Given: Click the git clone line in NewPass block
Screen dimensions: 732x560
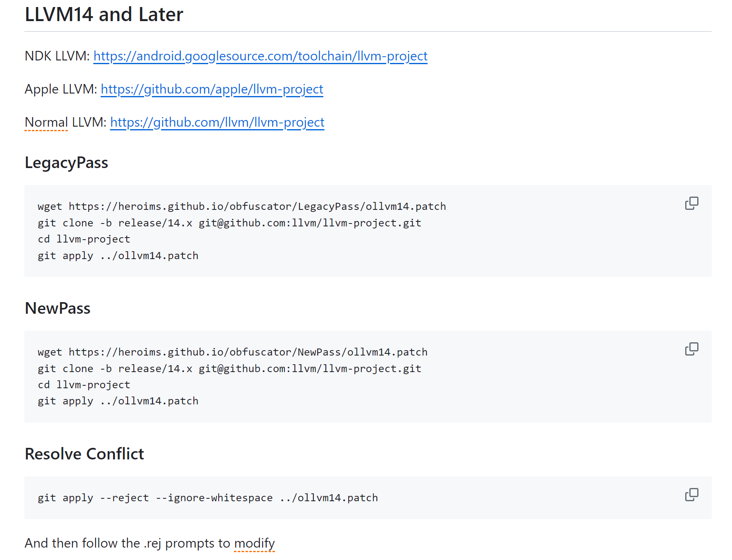Looking at the screenshot, I should pyautogui.click(x=229, y=369).
